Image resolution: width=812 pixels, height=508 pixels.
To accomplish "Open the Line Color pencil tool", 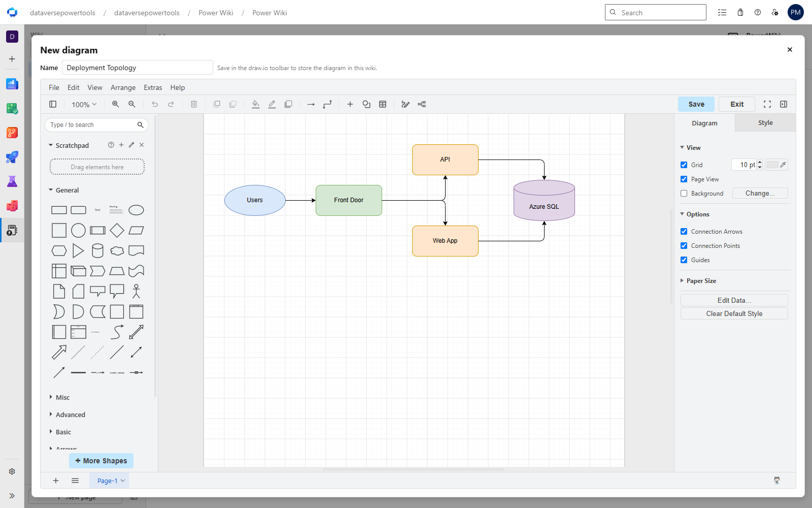I will point(272,104).
